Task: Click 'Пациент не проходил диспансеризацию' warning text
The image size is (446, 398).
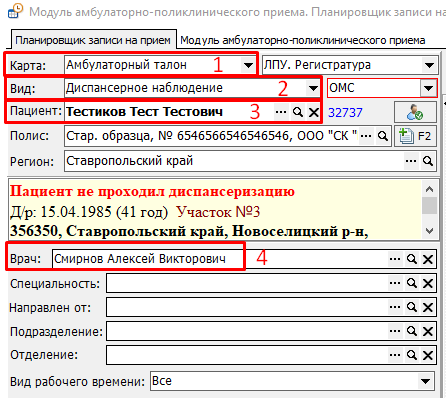Action: pyautogui.click(x=152, y=191)
